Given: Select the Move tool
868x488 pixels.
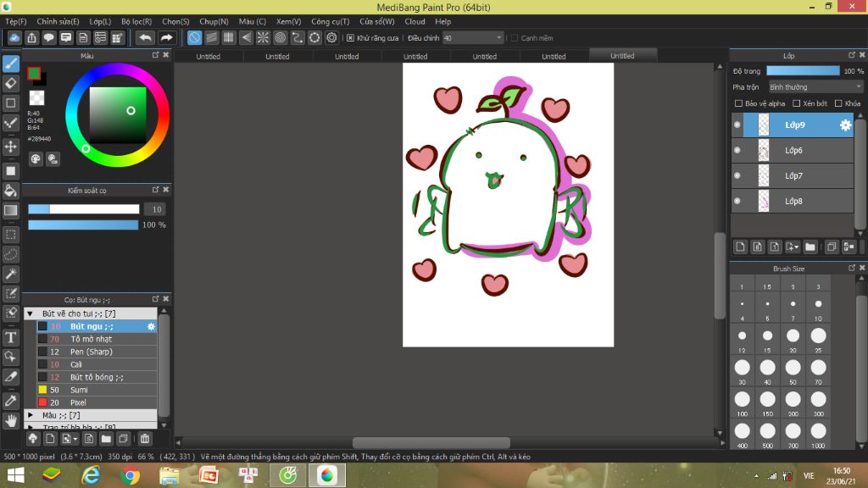Looking at the screenshot, I should click(x=11, y=147).
